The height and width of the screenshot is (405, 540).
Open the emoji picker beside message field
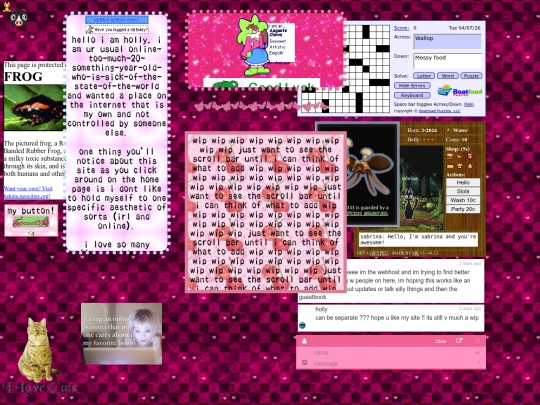(304, 363)
